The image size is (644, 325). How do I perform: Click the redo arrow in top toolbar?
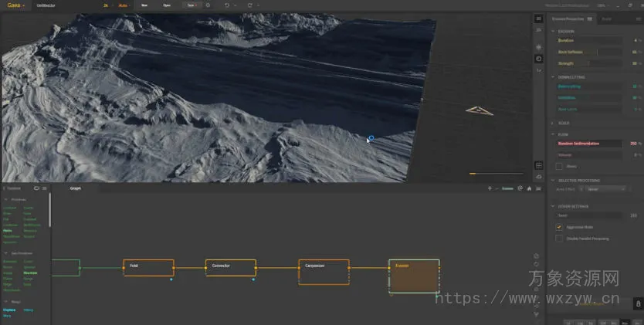(x=249, y=5)
